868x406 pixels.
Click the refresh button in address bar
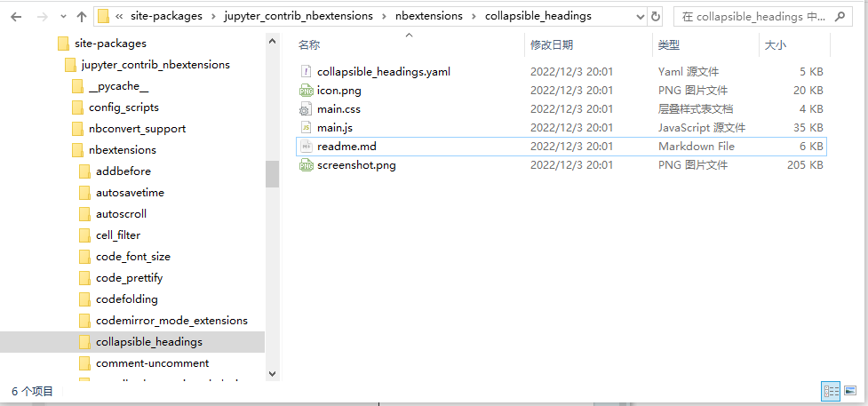click(656, 16)
